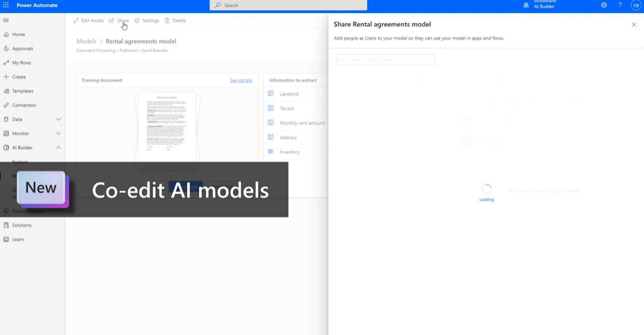Click the Solutions icon in sidebar
Viewport: 644px width, 335px height.
point(6,225)
